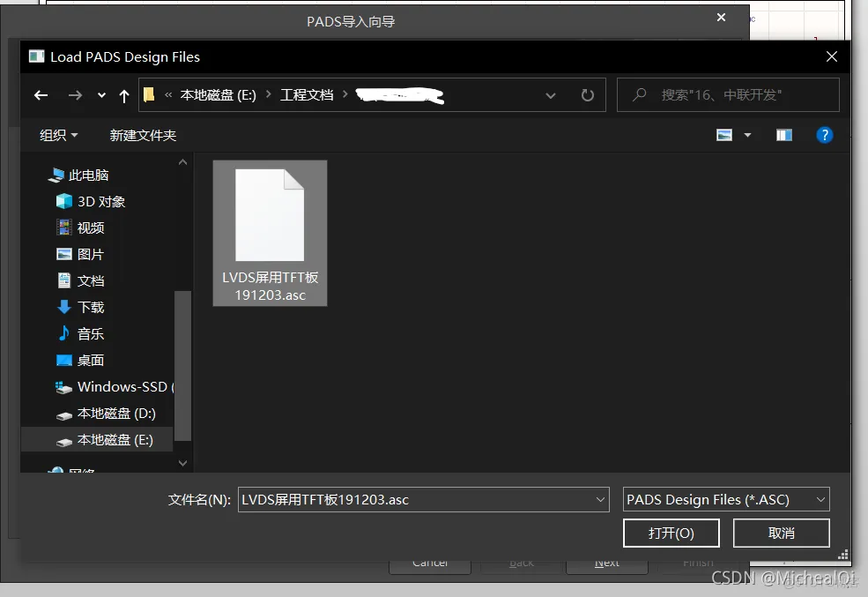Click the folder icon in address bar
This screenshot has width=868, height=597.
(x=149, y=94)
